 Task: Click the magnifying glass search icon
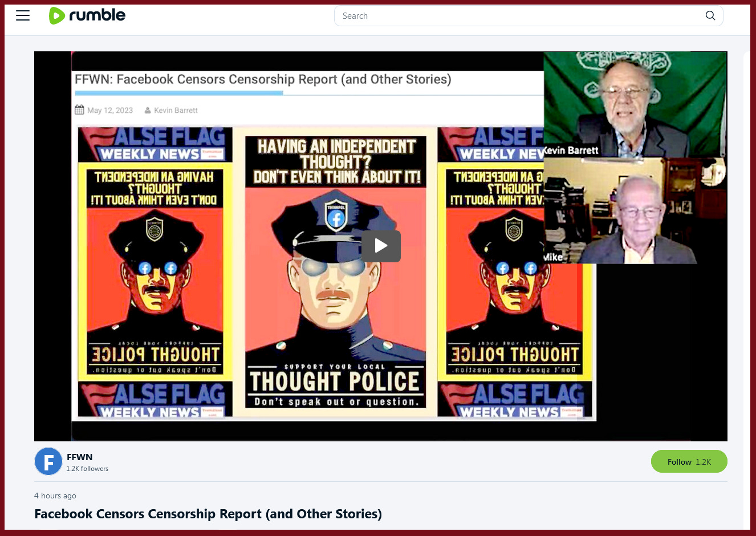[710, 16]
